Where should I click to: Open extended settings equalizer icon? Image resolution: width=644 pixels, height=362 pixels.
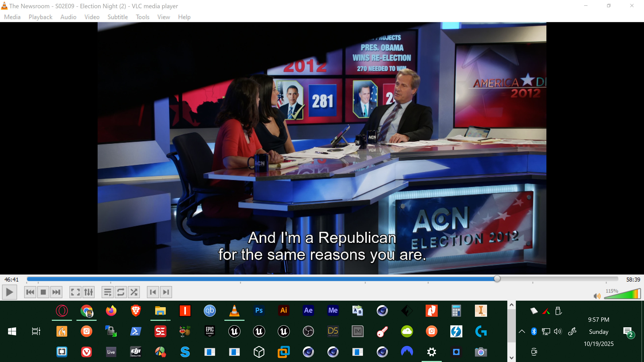coord(89,292)
